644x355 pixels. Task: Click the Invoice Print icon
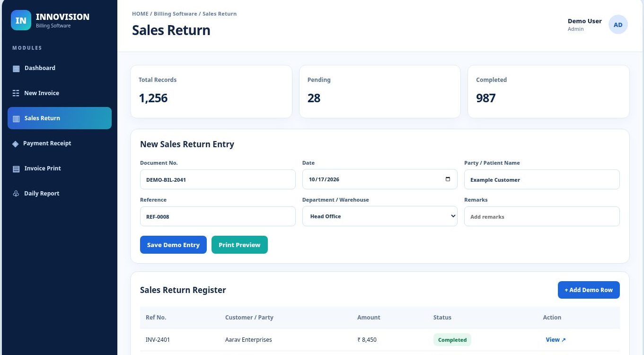pyautogui.click(x=16, y=169)
